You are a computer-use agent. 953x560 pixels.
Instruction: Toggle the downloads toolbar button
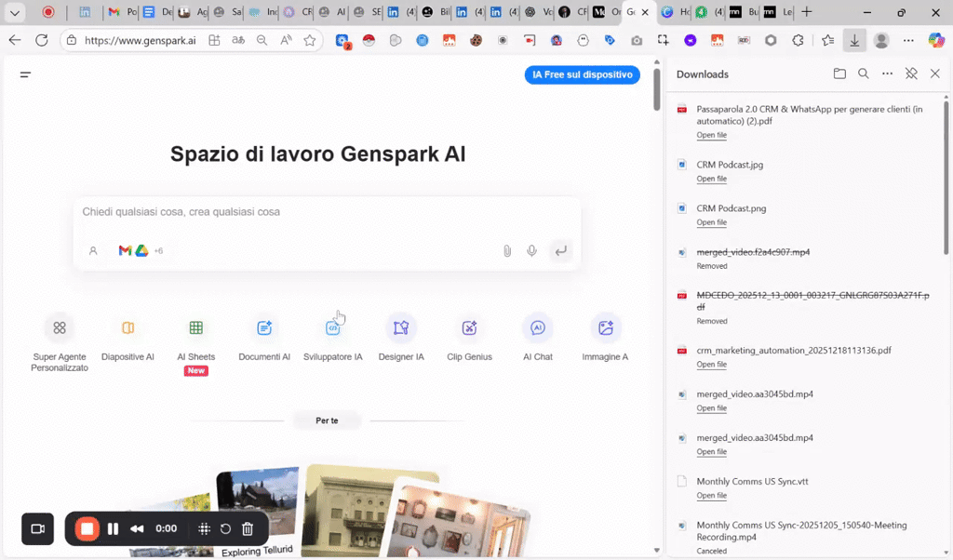point(854,40)
